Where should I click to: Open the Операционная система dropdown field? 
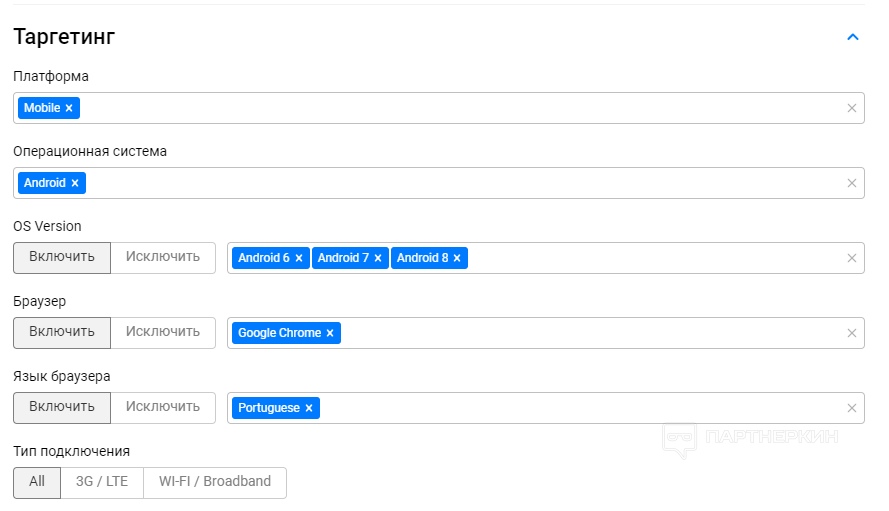pyautogui.click(x=439, y=183)
